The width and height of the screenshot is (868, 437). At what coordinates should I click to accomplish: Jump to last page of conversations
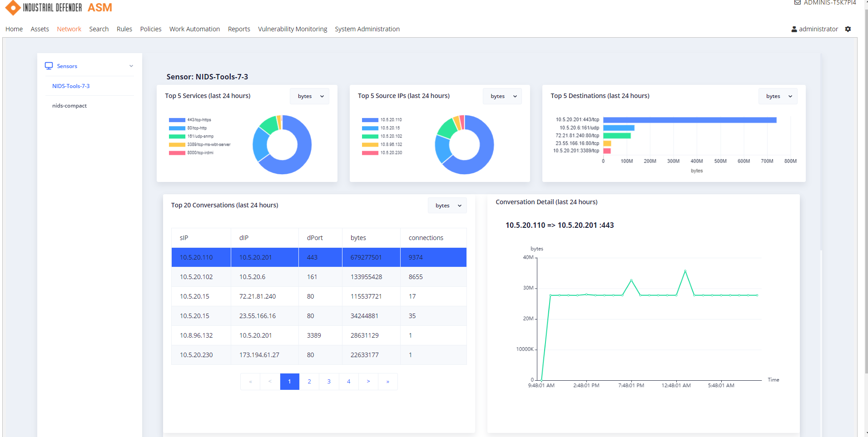coord(388,382)
